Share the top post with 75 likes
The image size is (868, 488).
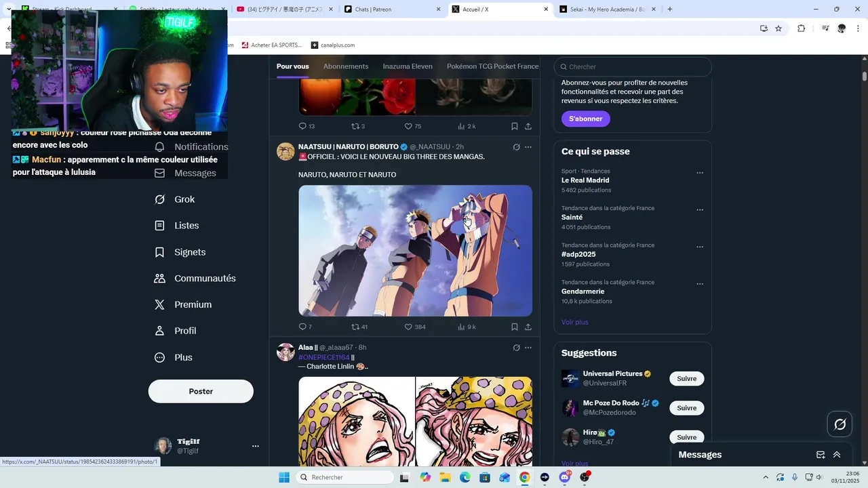(528, 126)
